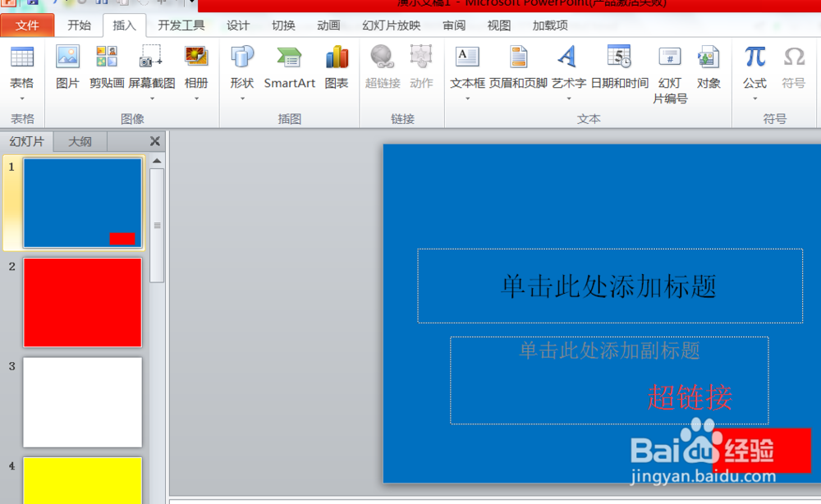
Task: Click the thumbnail pane scroll-up arrow
Action: [157, 161]
